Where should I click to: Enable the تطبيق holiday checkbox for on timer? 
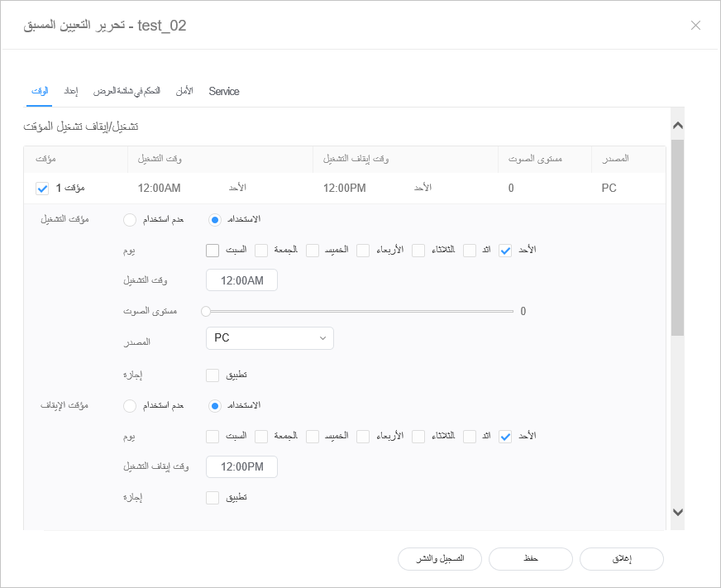[212, 375]
